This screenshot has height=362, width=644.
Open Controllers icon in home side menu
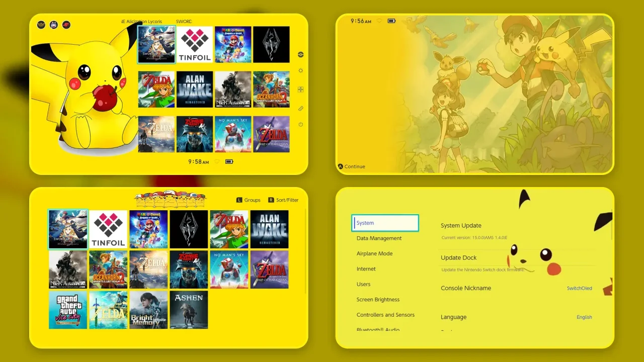[x=301, y=108]
